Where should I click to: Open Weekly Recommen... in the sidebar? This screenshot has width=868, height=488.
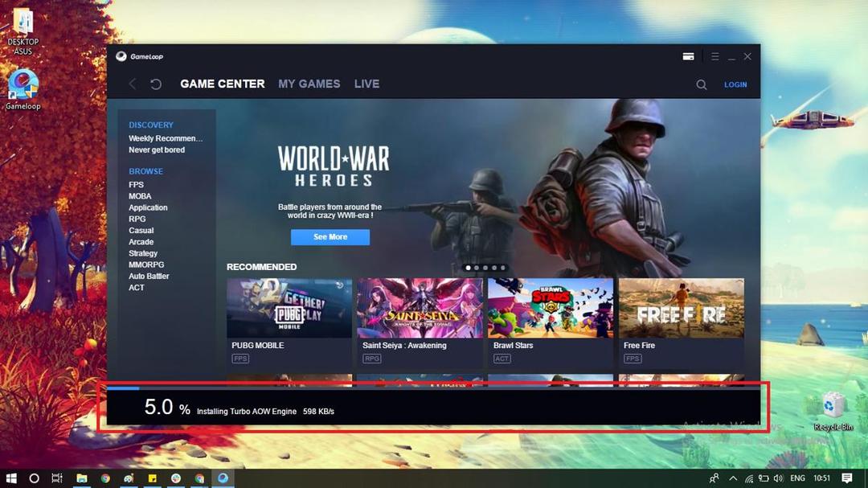coord(166,138)
